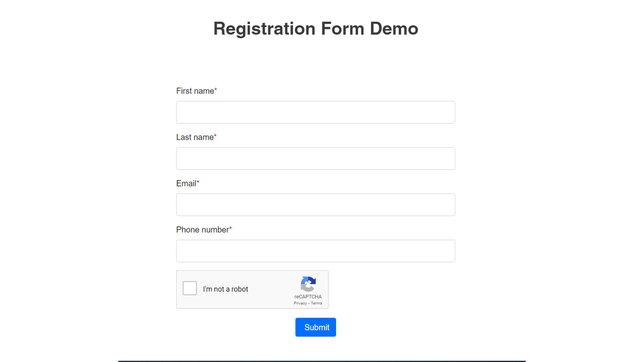Click into the Phone number input field
Viewport: 644px width, 362px height.
[x=315, y=251]
